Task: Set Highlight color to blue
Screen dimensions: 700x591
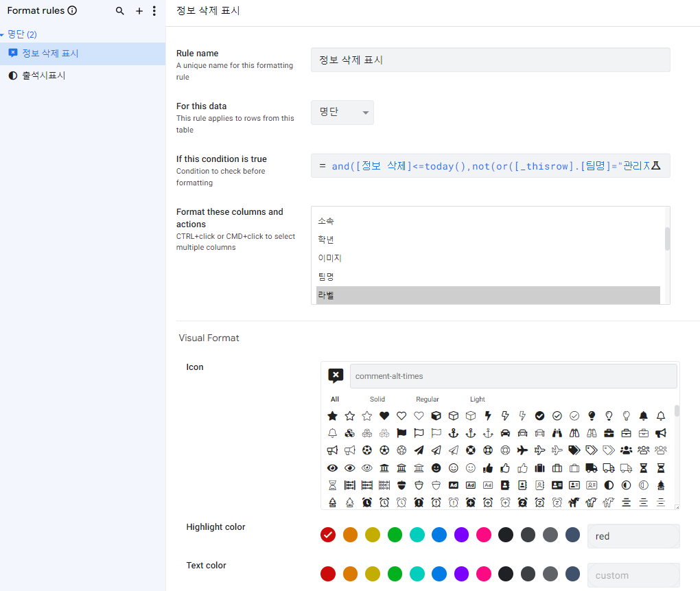Action: pos(439,535)
